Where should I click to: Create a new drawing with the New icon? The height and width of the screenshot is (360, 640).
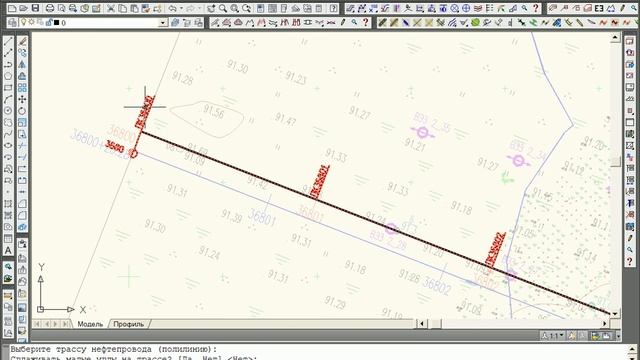[x=12, y=8]
